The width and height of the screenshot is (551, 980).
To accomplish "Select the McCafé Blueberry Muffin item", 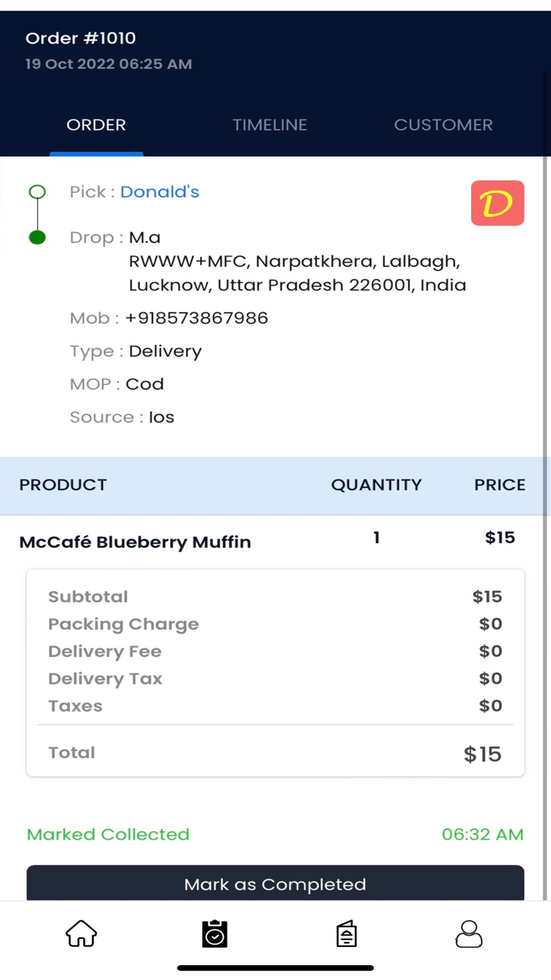I will click(135, 542).
